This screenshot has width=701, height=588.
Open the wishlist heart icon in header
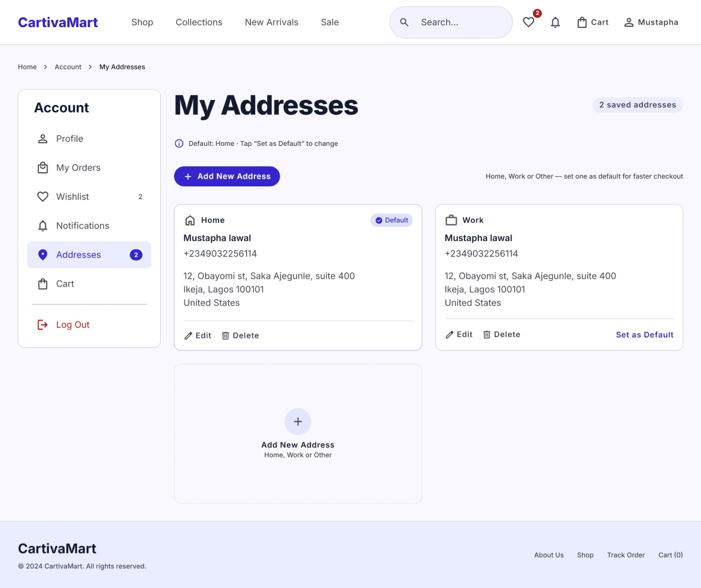tap(528, 22)
